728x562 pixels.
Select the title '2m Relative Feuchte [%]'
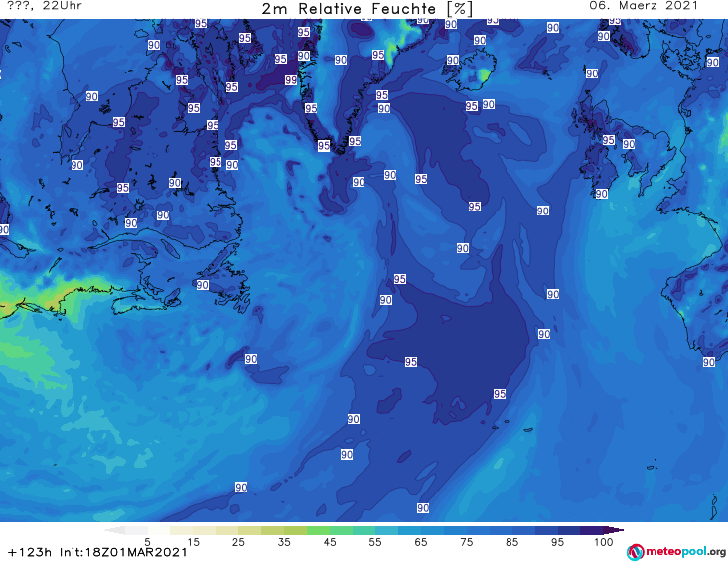[x=366, y=9]
